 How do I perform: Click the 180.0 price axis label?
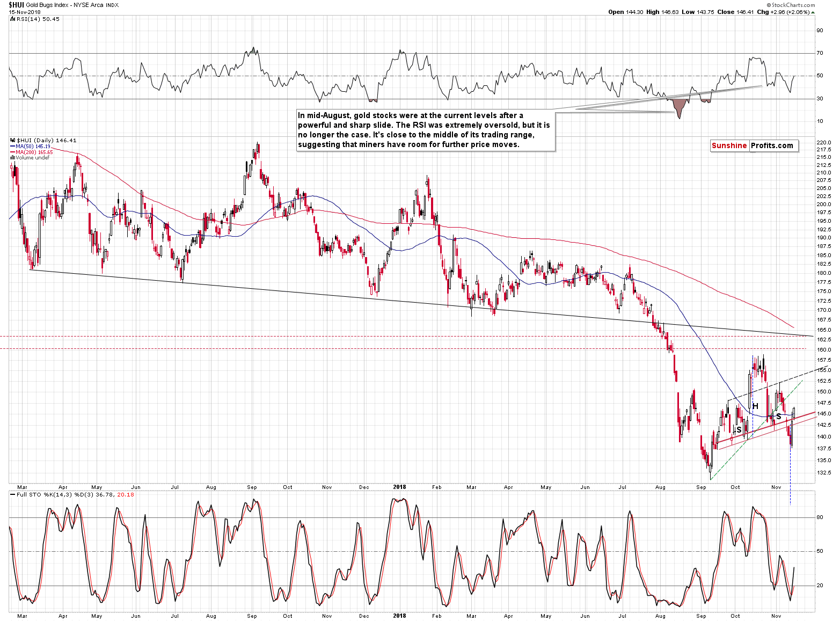[824, 273]
